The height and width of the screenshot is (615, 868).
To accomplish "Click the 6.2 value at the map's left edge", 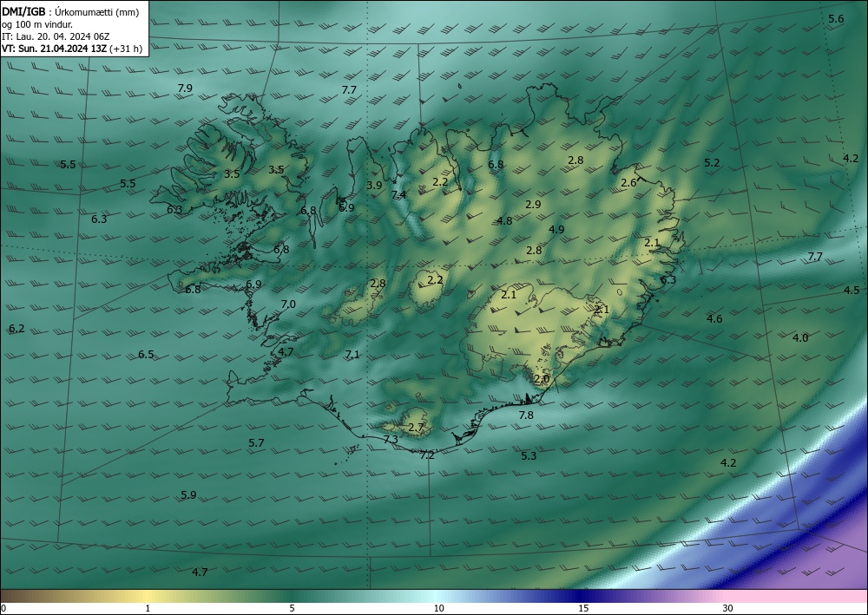I will tap(16, 329).
